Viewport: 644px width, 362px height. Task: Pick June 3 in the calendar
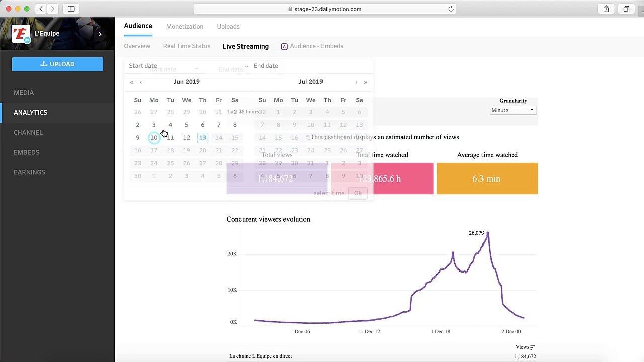tap(154, 125)
